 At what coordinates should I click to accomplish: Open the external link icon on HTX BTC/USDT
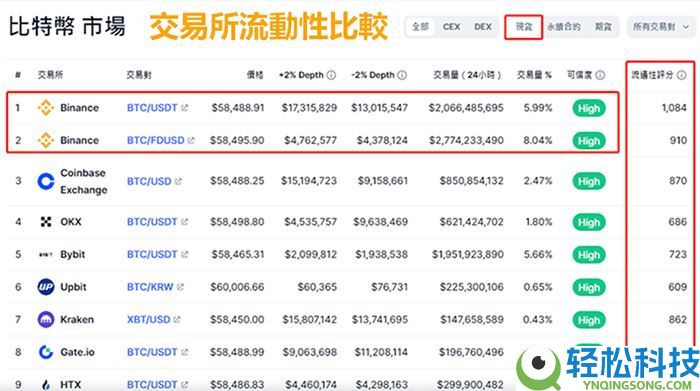pos(184,384)
